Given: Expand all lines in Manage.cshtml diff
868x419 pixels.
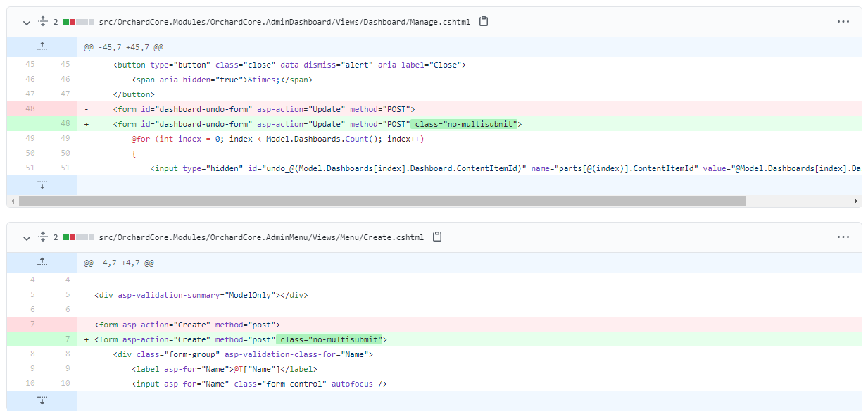Looking at the screenshot, I should [x=42, y=22].
